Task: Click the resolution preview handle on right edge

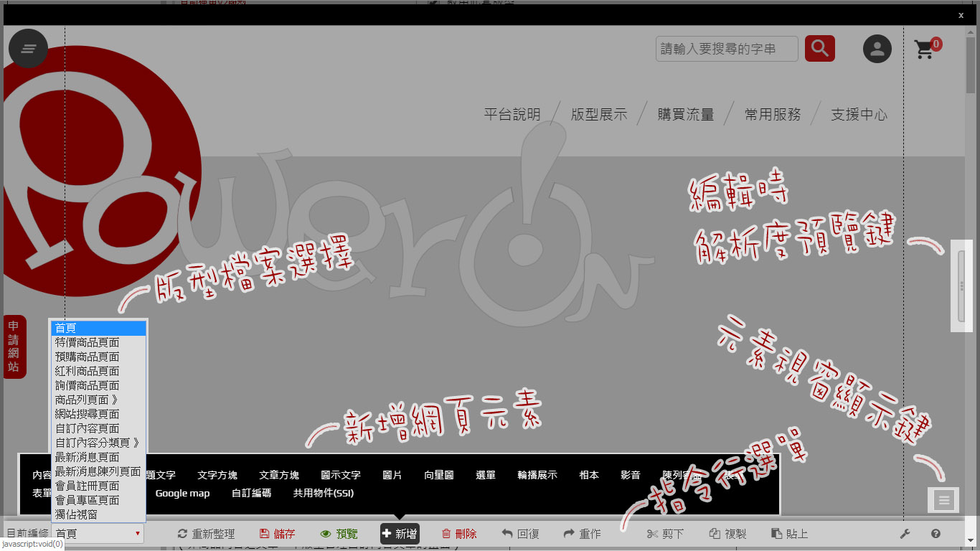Action: 962,286
